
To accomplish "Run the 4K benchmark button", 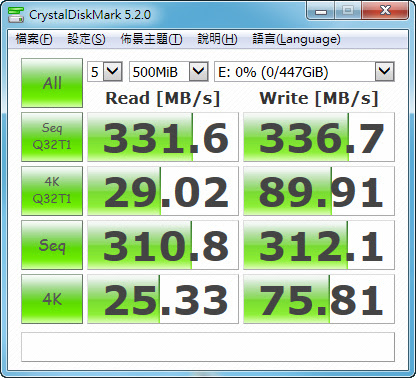I will point(52,299).
